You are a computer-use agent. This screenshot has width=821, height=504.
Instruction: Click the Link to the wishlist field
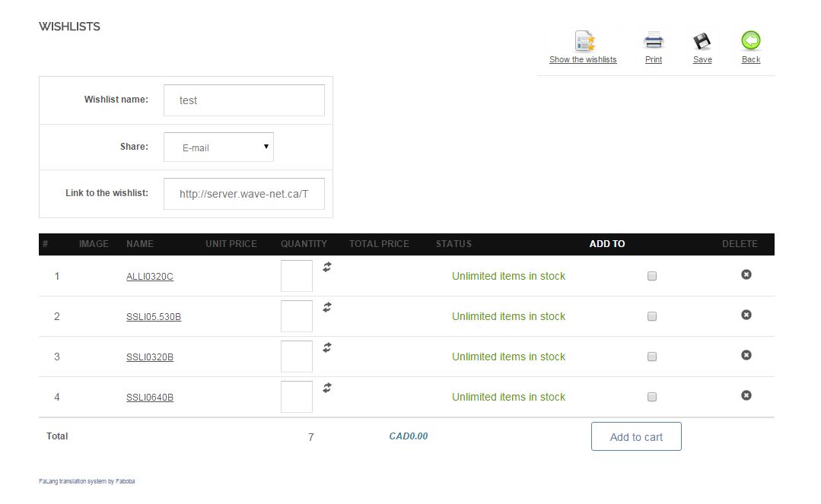pyautogui.click(x=243, y=194)
